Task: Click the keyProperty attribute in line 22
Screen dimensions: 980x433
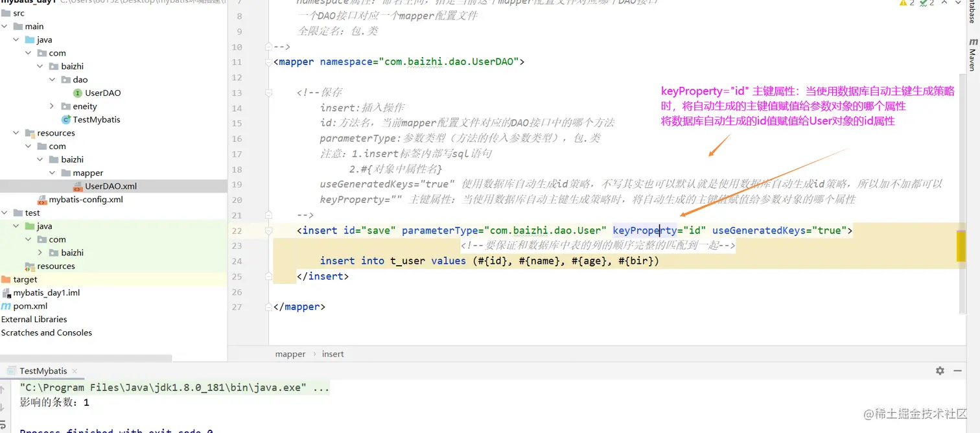Action: coord(644,230)
